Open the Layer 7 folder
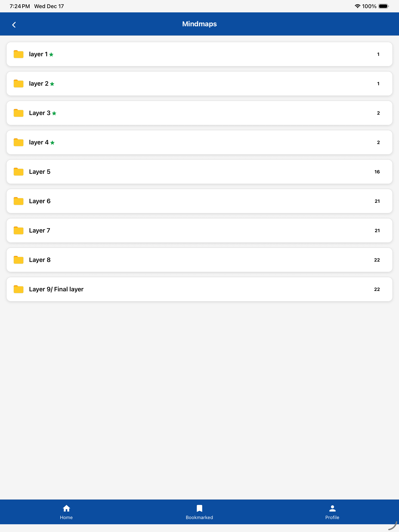Screen dimensions: 399x532 (199, 230)
